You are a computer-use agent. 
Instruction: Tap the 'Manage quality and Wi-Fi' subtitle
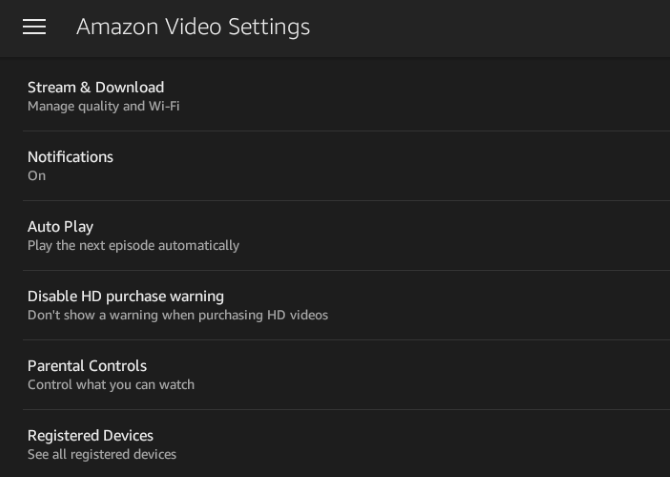pos(103,106)
